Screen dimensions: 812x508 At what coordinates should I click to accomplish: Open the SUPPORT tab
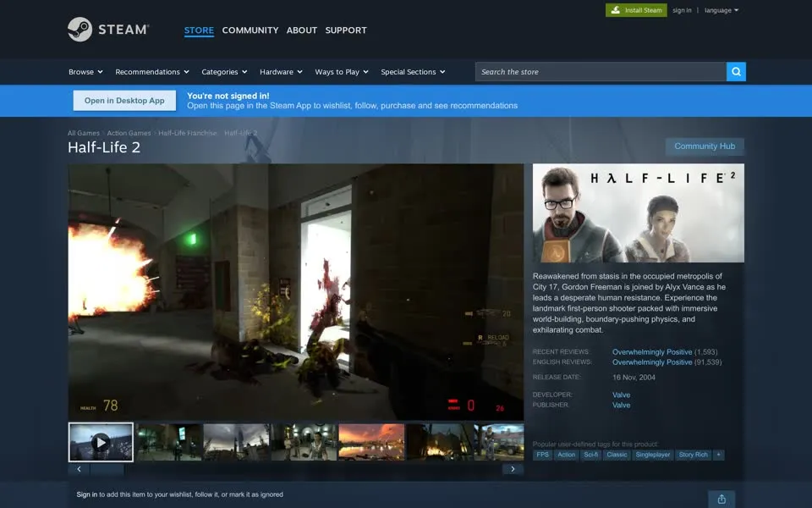coord(346,30)
